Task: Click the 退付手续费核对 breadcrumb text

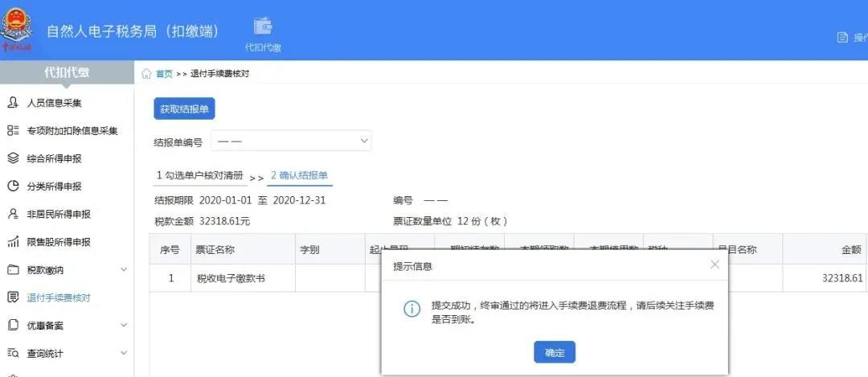Action: (x=219, y=74)
